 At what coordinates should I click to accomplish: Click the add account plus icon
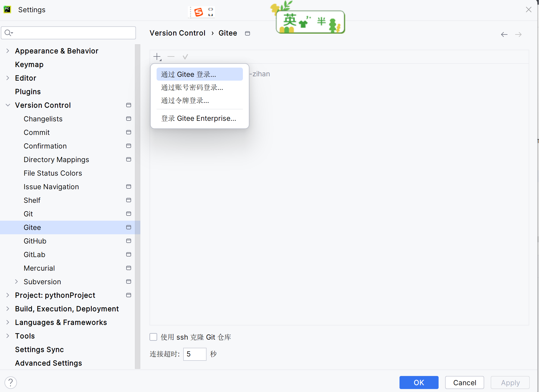(157, 56)
